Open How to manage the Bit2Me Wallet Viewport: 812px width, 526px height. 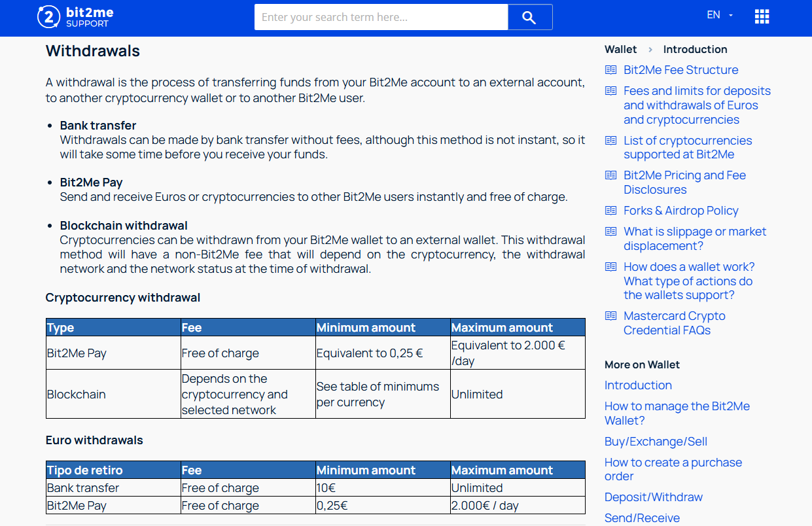coord(677,413)
